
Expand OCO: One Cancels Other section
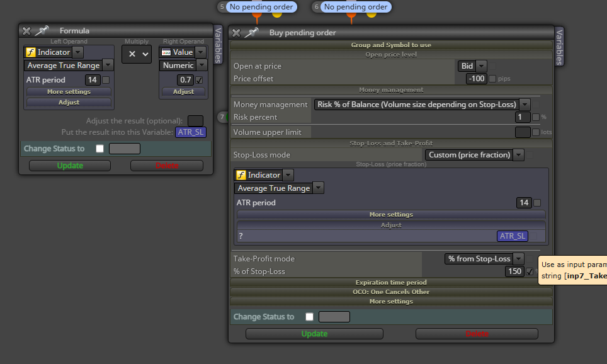(391, 292)
